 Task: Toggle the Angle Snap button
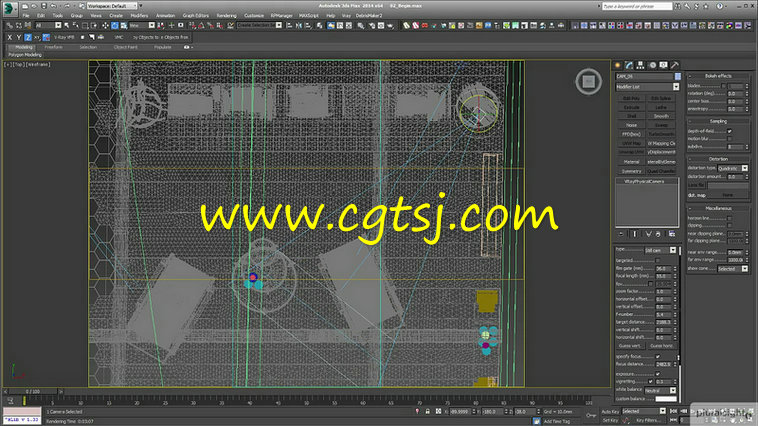click(x=202, y=25)
